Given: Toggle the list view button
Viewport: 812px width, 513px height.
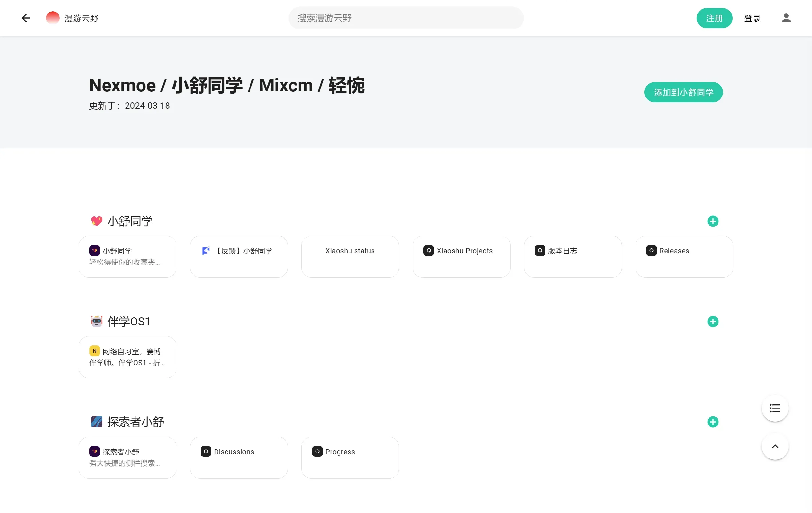Looking at the screenshot, I should (775, 408).
